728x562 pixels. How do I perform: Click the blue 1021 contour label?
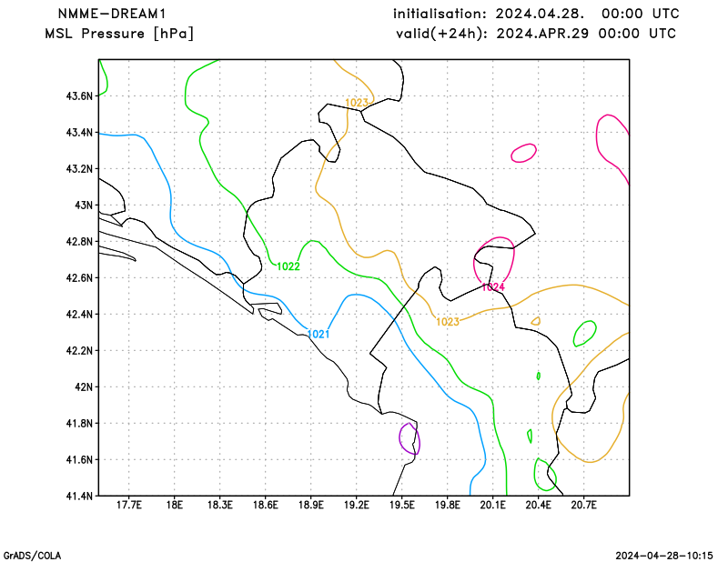(x=318, y=334)
